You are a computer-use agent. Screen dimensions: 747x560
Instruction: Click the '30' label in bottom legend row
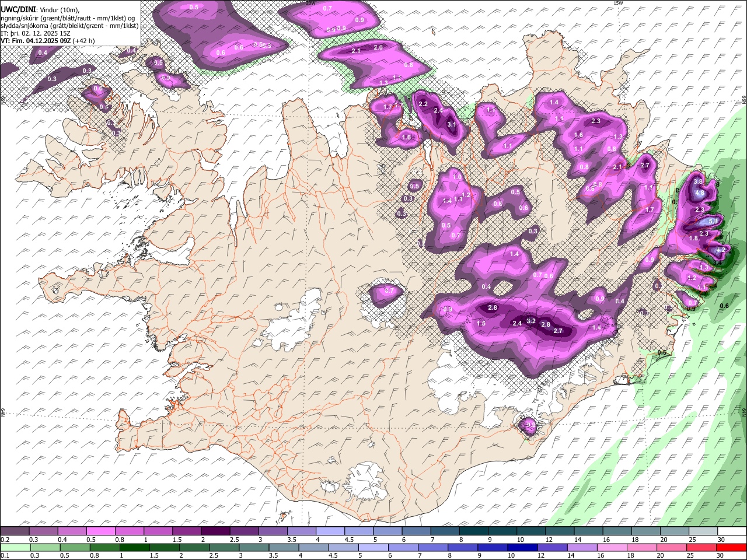click(721, 556)
